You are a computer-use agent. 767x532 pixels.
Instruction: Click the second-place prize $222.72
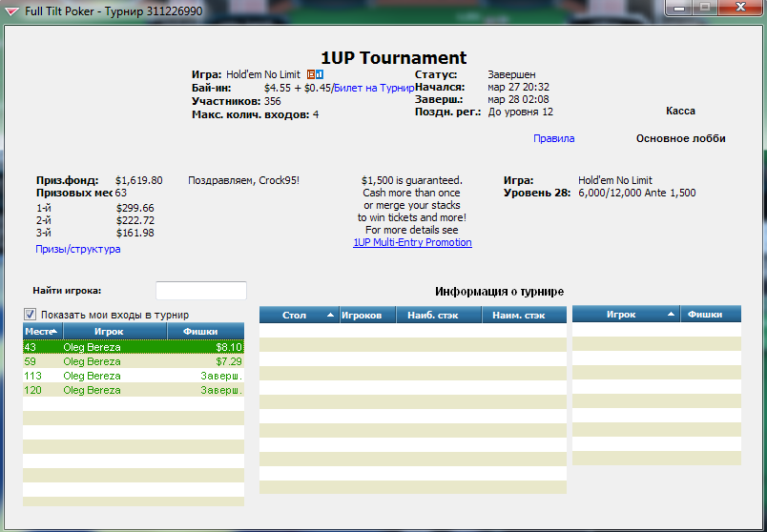click(135, 220)
